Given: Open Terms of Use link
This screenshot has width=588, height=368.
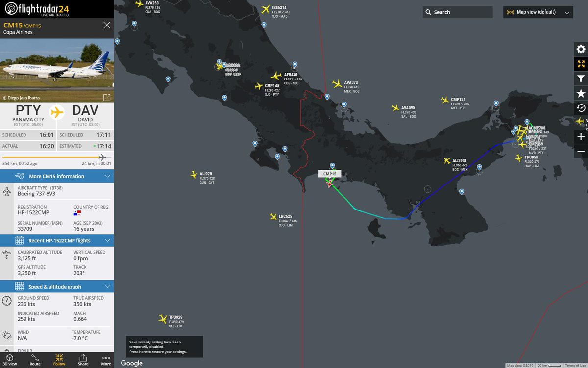Looking at the screenshot, I should coord(575,366).
